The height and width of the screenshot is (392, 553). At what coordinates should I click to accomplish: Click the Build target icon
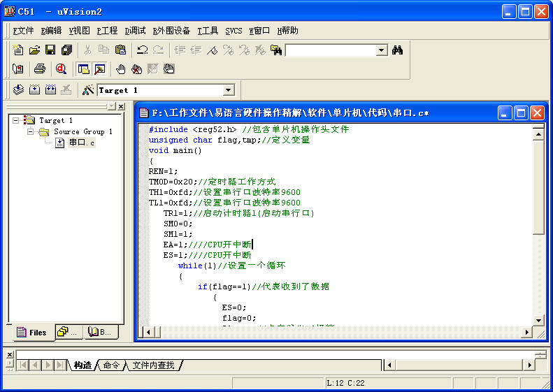[34, 89]
